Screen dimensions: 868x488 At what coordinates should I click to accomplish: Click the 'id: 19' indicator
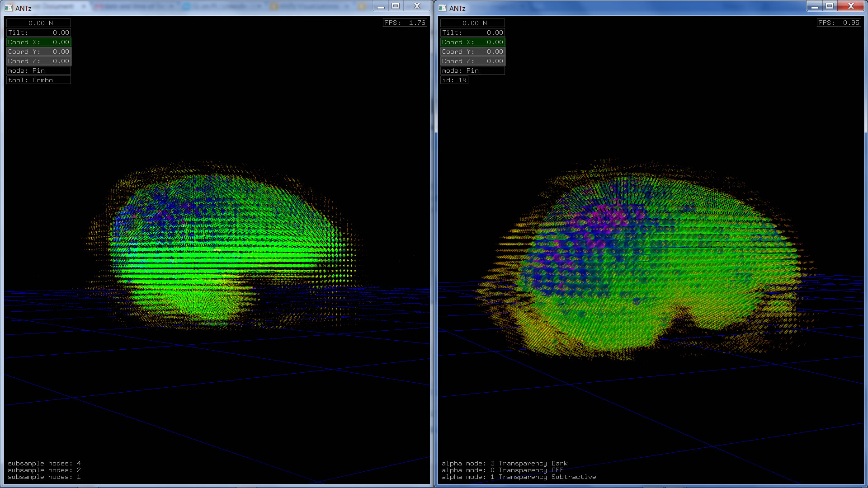click(454, 80)
